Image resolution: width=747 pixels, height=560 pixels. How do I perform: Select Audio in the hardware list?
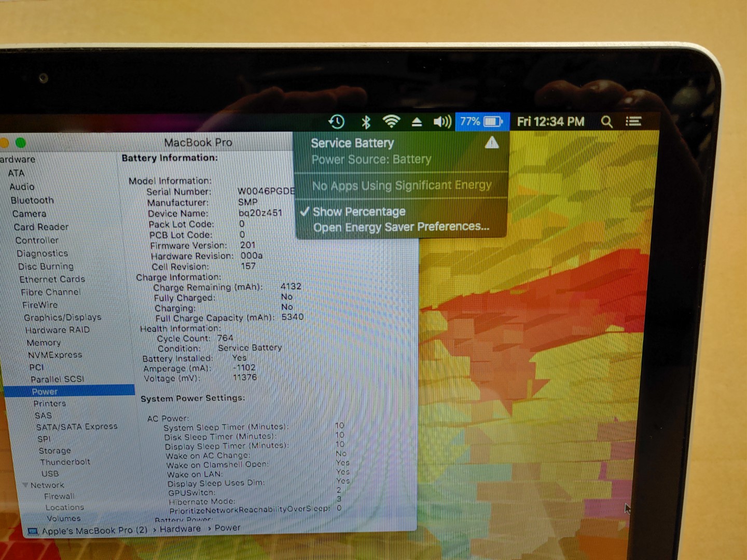click(22, 187)
